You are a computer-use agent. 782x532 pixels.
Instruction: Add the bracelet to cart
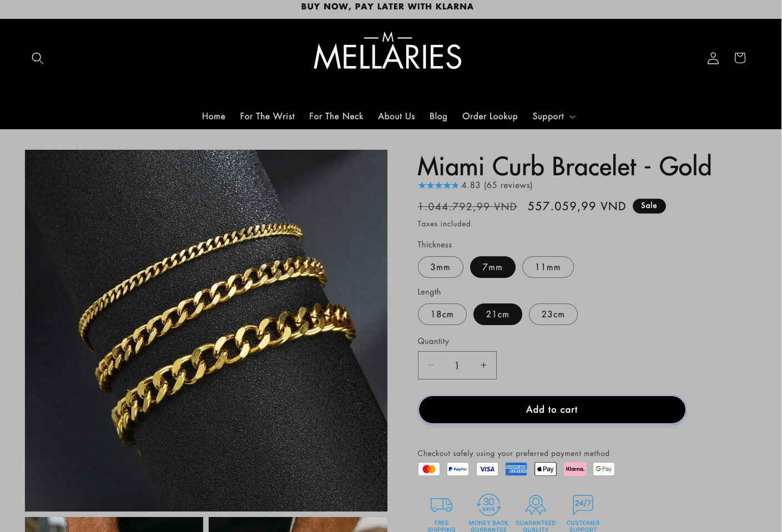552,410
